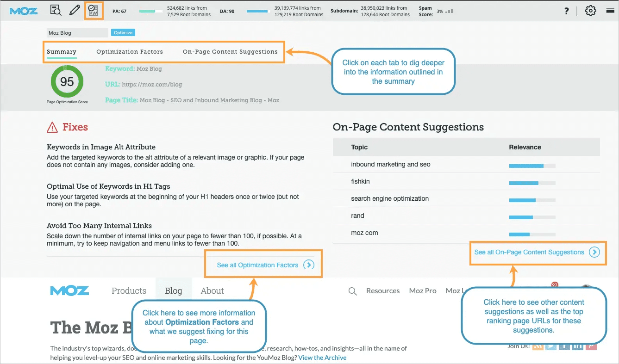Open MozBar settings gear
This screenshot has height=364, width=619.
(590, 11)
